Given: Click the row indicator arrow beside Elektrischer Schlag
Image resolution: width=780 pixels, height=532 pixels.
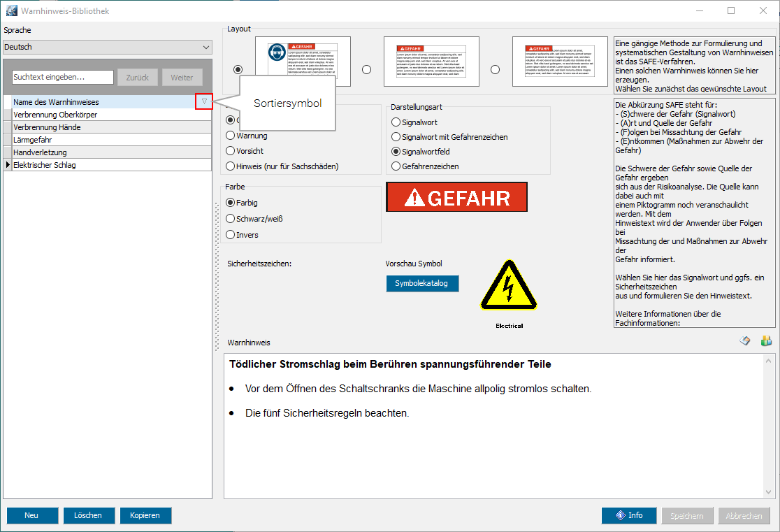Looking at the screenshot, I should point(8,165).
